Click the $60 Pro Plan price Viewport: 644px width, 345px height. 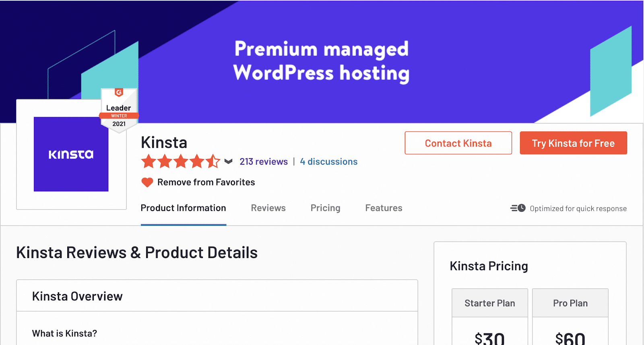(570, 338)
